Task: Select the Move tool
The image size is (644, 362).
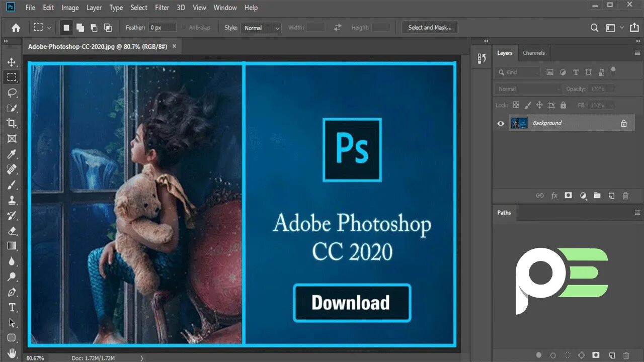Action: [x=12, y=62]
